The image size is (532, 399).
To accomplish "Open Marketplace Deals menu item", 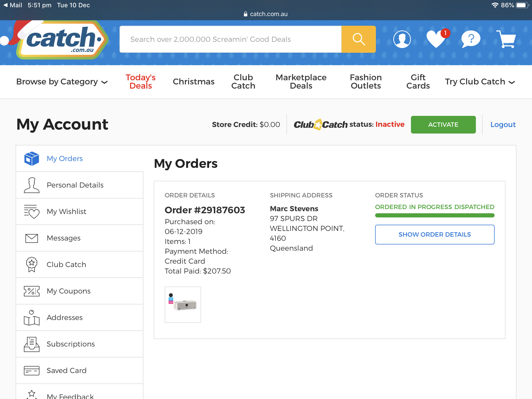I will point(301,82).
